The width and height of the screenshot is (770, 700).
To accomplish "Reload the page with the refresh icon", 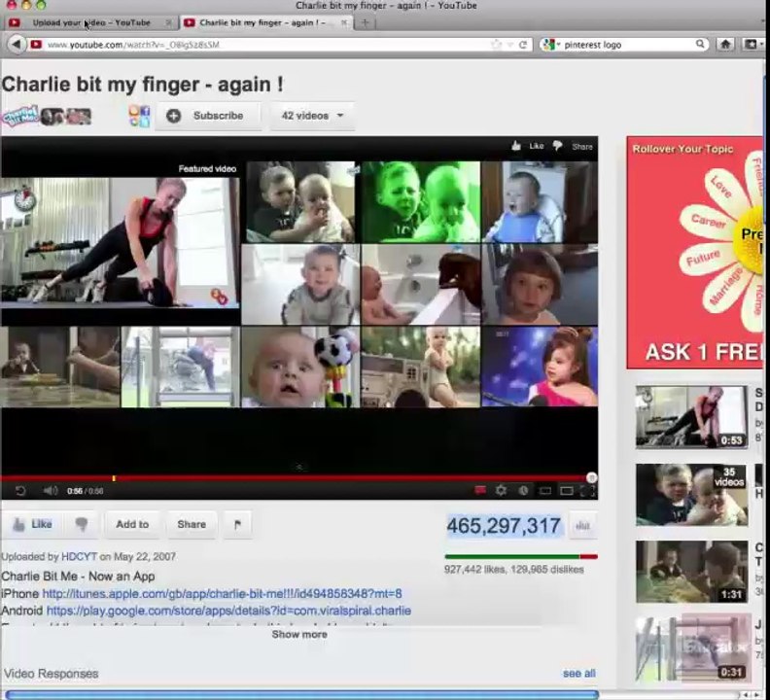I will coord(523,45).
